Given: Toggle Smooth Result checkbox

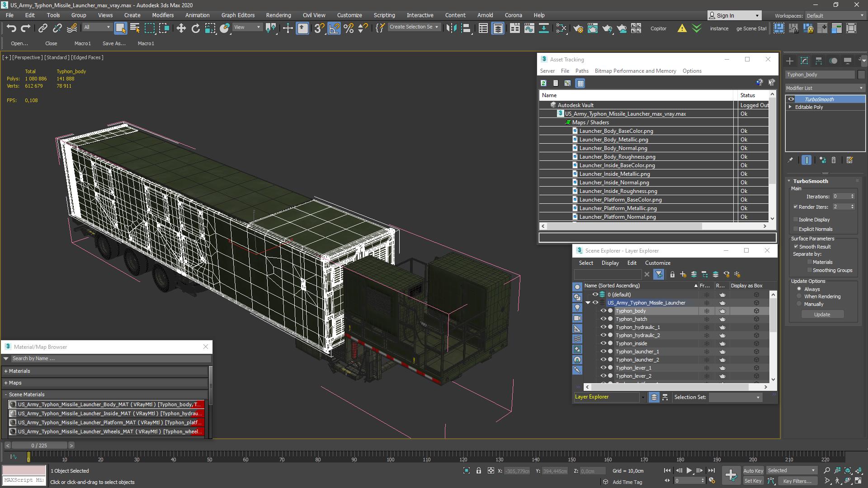Looking at the screenshot, I should coord(796,247).
